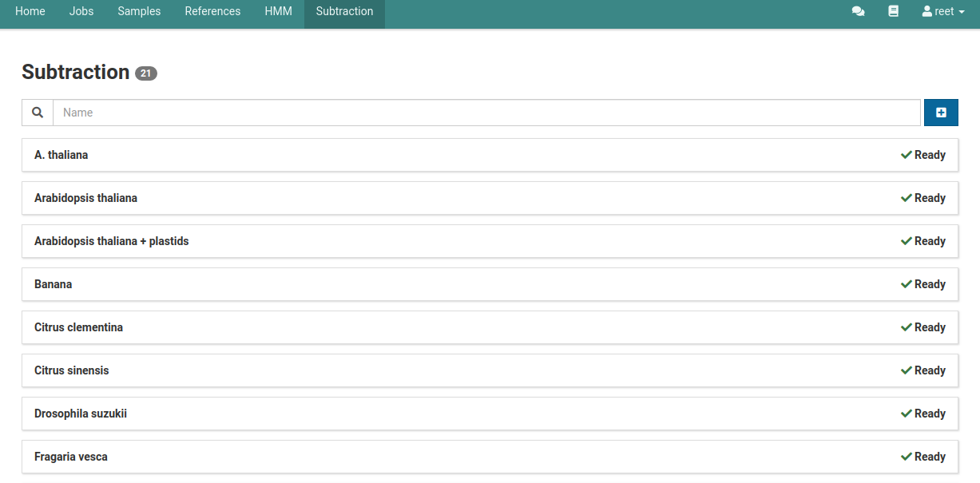
Task: Open the Citrus clementina subtraction entry
Action: pos(78,327)
